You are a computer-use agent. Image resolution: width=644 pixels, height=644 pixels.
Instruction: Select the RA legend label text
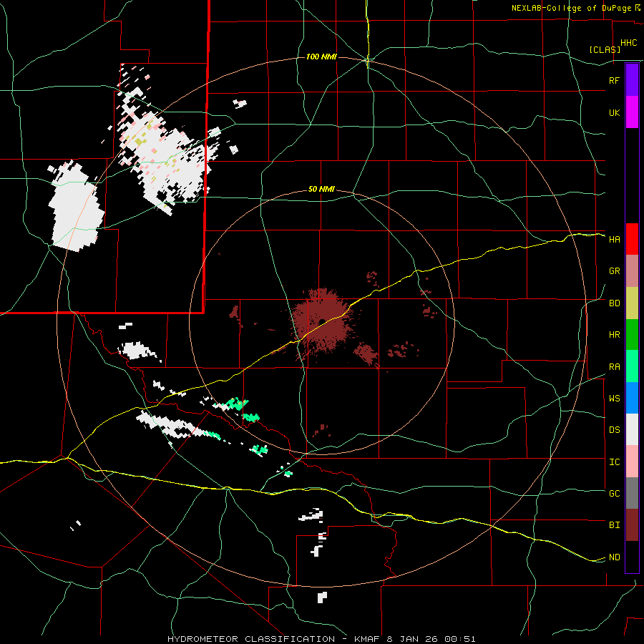614,367
